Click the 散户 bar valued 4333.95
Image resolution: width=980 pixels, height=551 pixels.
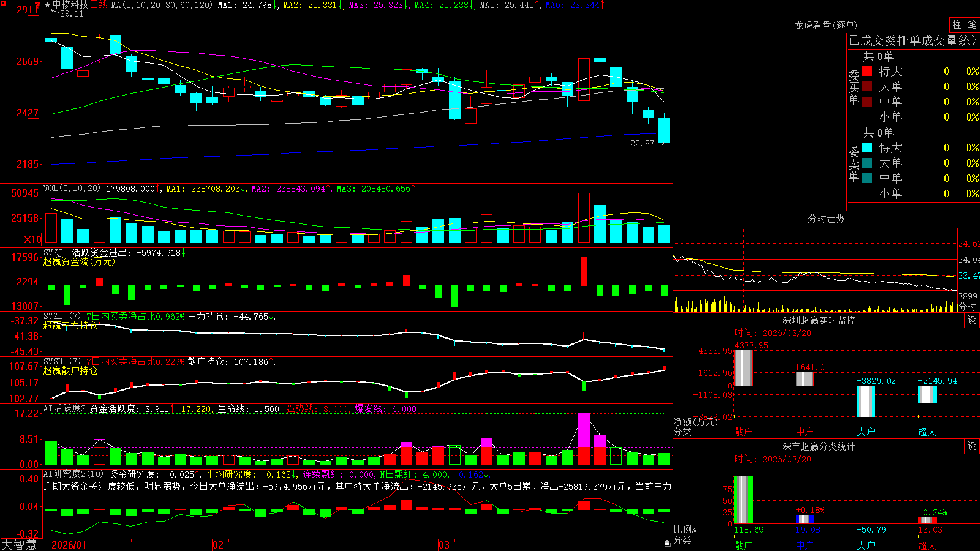[743, 367]
